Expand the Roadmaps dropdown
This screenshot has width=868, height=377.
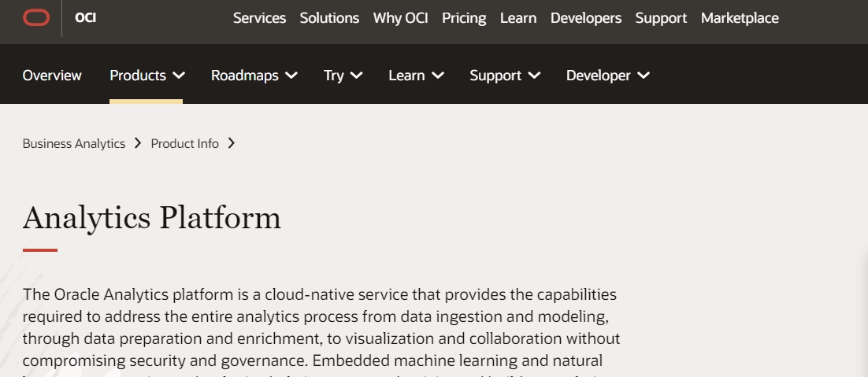point(254,76)
